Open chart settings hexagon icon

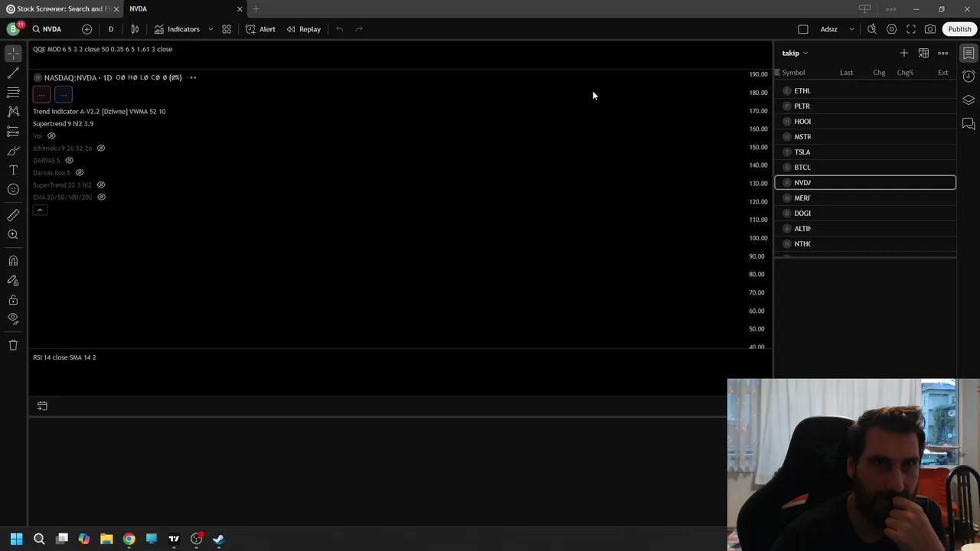(x=892, y=29)
